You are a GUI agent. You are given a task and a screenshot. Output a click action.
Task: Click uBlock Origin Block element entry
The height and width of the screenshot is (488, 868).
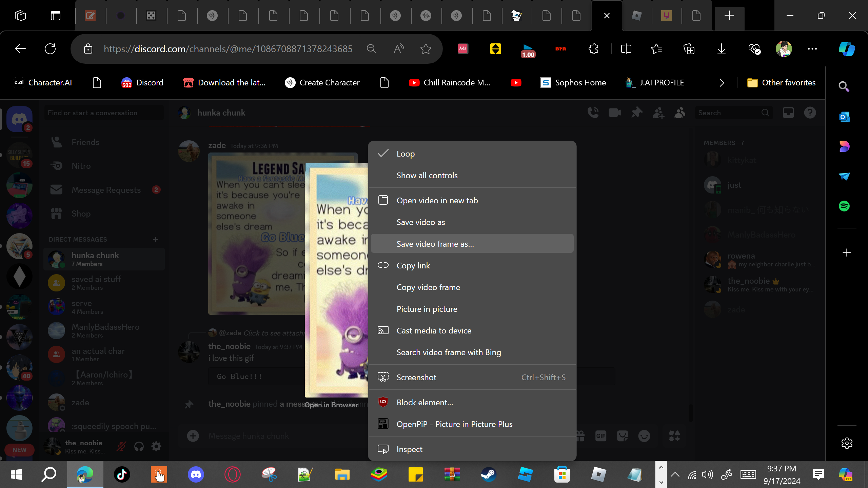point(425,402)
